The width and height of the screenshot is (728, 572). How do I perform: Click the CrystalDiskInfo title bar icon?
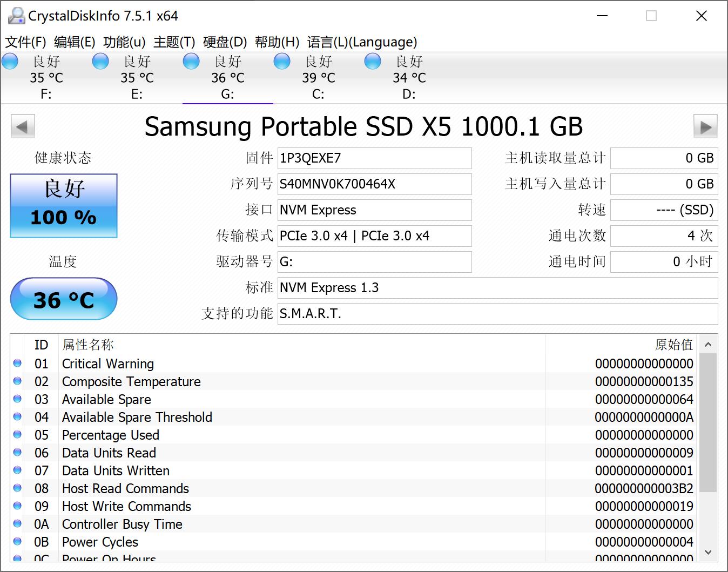coord(16,16)
